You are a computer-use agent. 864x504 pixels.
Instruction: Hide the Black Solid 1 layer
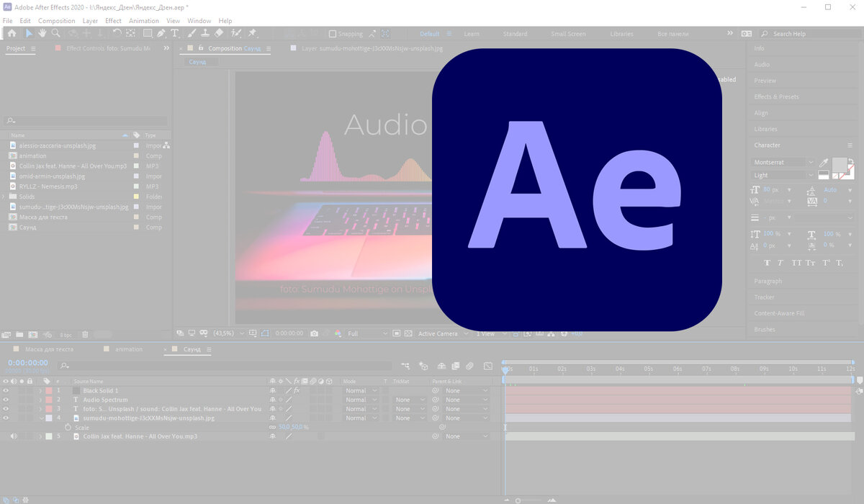coord(6,390)
